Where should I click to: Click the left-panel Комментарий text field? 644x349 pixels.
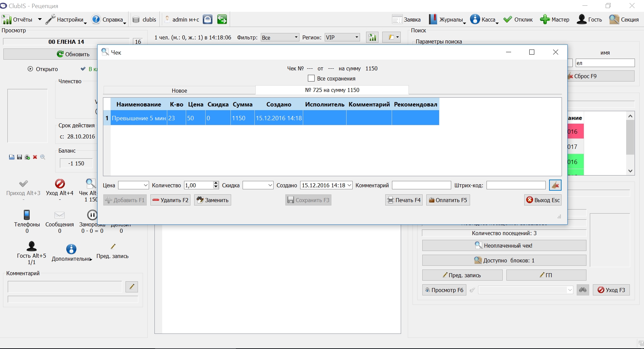pos(65,287)
